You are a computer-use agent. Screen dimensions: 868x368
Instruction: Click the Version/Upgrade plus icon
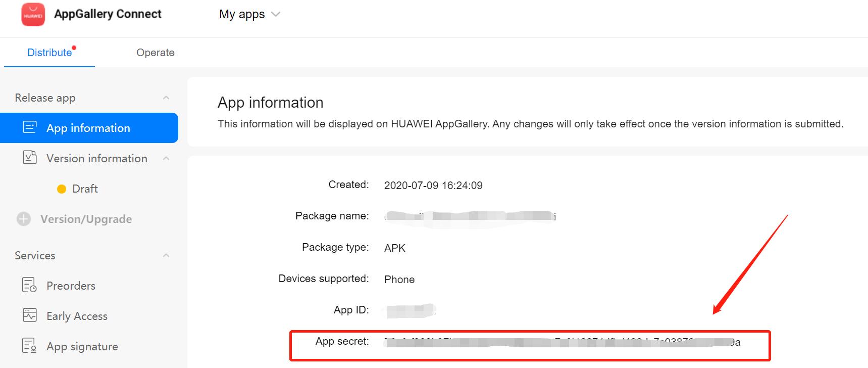tap(24, 219)
